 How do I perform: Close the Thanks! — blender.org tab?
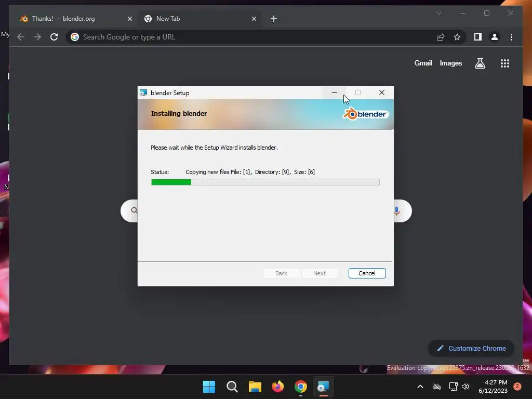tap(129, 19)
